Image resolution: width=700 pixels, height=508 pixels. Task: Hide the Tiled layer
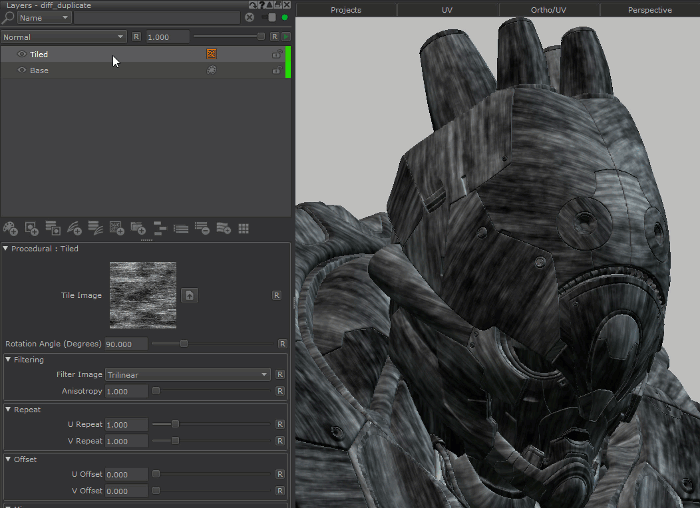[x=21, y=54]
